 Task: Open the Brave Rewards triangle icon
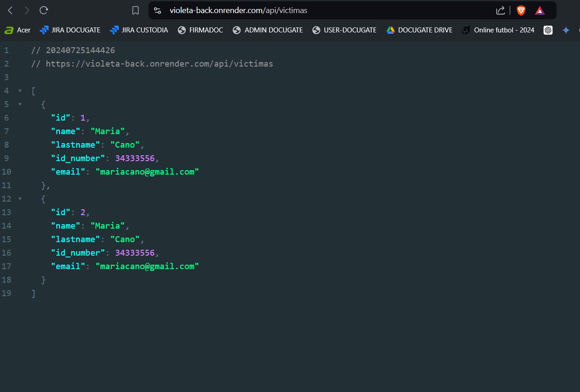(x=540, y=10)
